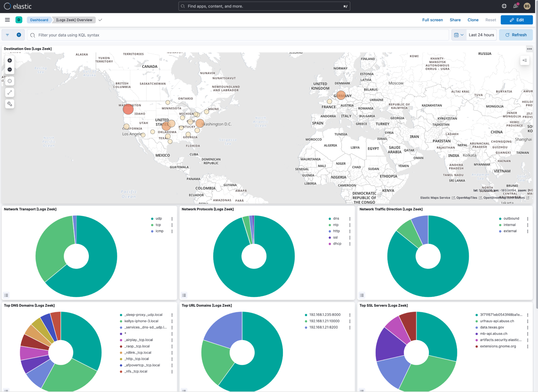Open options for 192.168.1.235:8000 legend item

tap(350, 315)
